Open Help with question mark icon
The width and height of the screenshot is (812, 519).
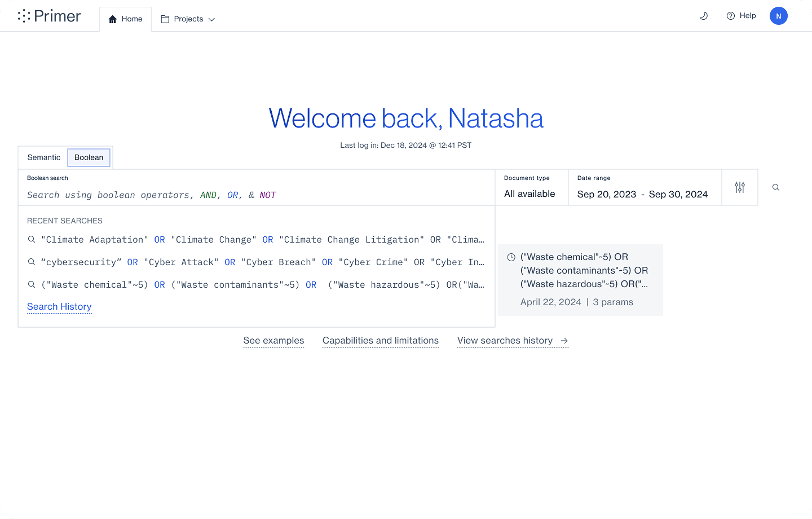pyautogui.click(x=741, y=16)
